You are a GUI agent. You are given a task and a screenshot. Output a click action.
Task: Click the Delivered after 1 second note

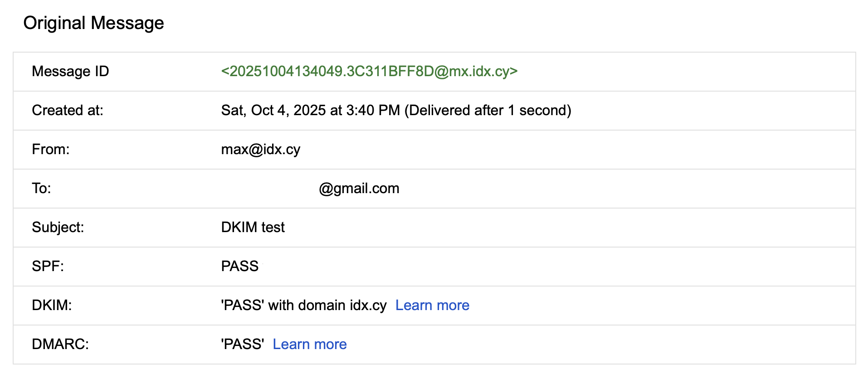(x=488, y=110)
